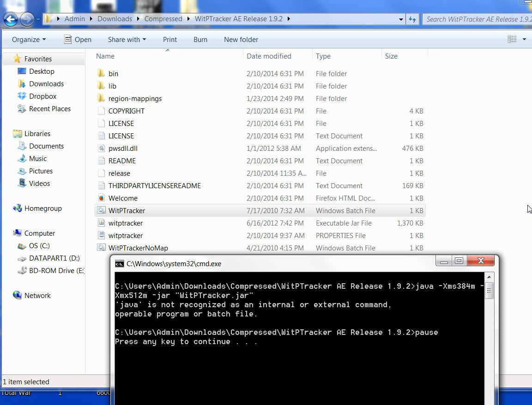Click '476 KB' size of pwsdll.dll

412,149
